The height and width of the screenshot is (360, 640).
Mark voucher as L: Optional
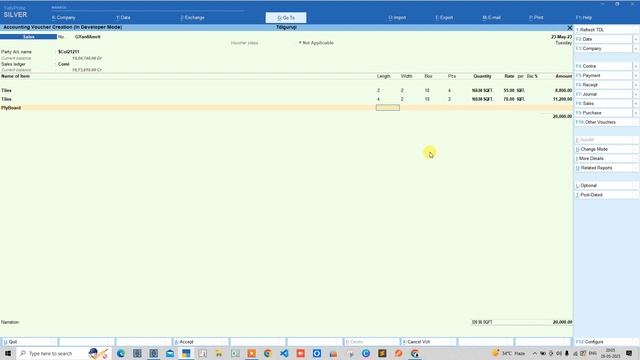click(604, 186)
